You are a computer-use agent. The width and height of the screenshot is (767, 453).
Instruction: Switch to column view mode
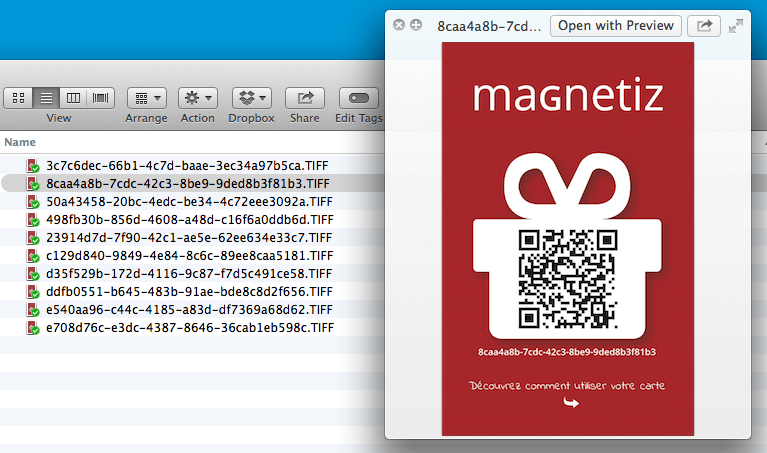click(x=73, y=98)
